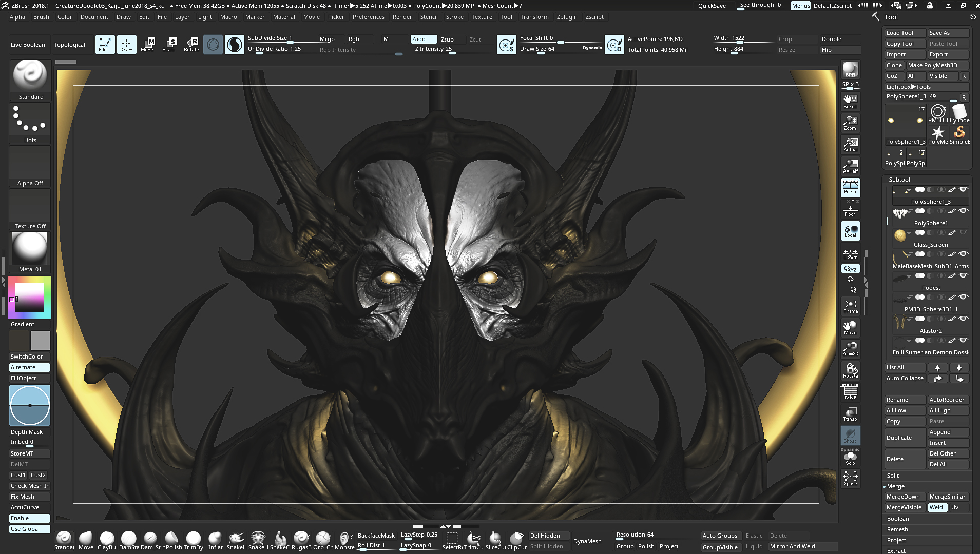The width and height of the screenshot is (980, 554).
Task: Open the Dots stroke picker
Action: (30, 123)
